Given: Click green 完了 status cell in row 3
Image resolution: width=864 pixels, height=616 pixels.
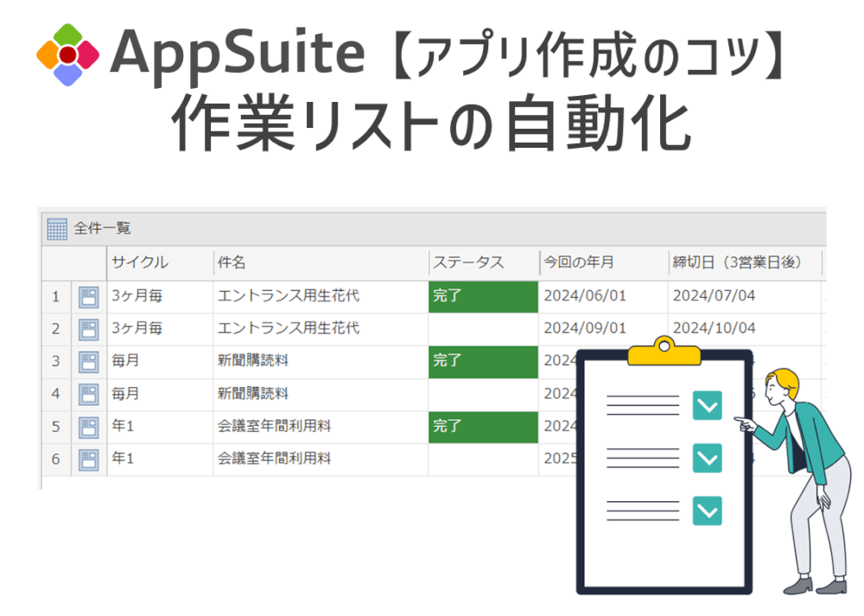Looking at the screenshot, I should tap(483, 362).
